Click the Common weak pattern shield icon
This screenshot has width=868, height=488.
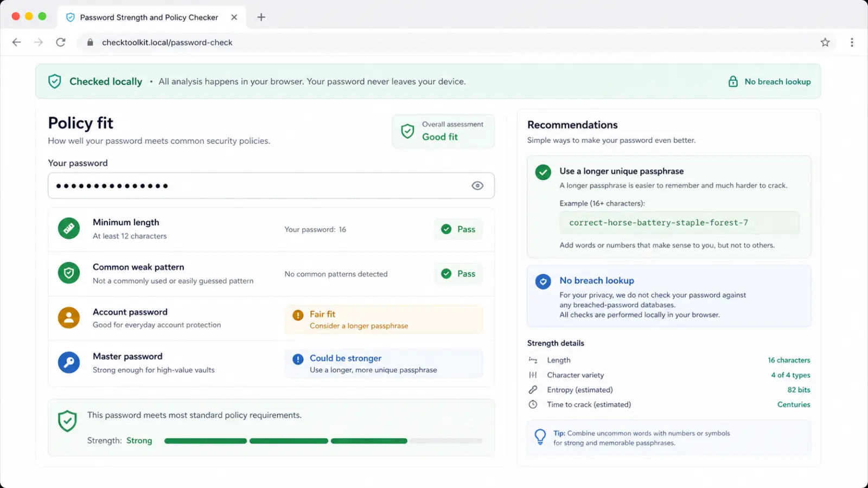tap(69, 273)
